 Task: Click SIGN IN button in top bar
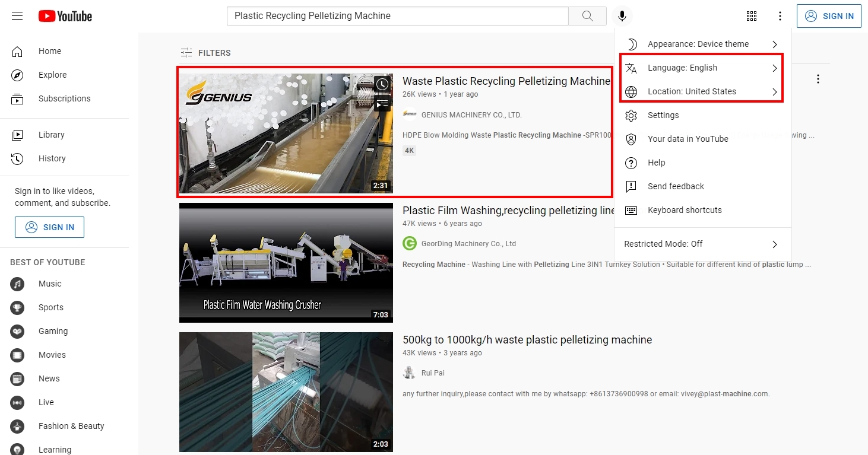coord(829,16)
